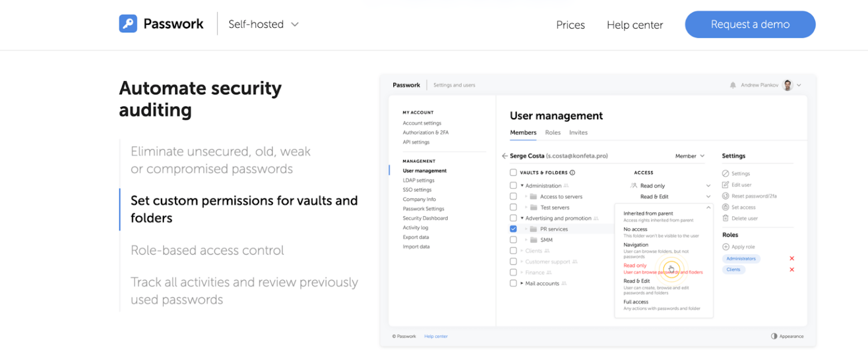The width and height of the screenshot is (868, 363).
Task: Open the Self-hosted dropdown
Action: 263,24
